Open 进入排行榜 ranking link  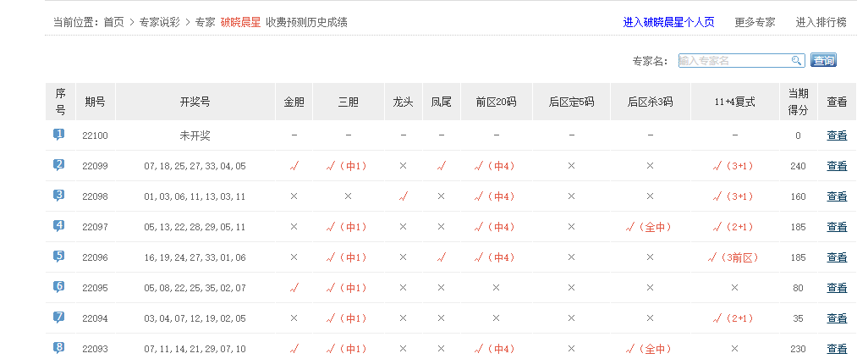point(821,22)
